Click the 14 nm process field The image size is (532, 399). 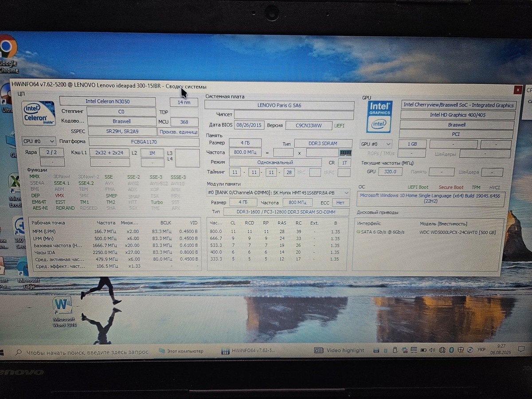(184, 102)
